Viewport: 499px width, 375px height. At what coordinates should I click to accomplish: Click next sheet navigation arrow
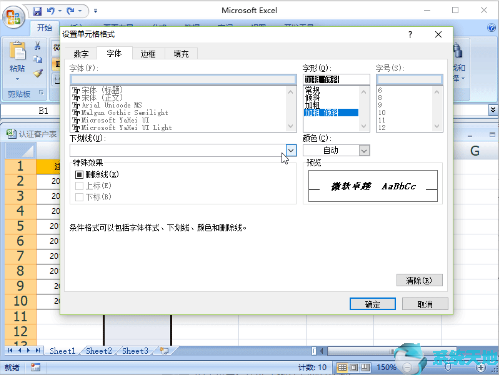tap(28, 350)
